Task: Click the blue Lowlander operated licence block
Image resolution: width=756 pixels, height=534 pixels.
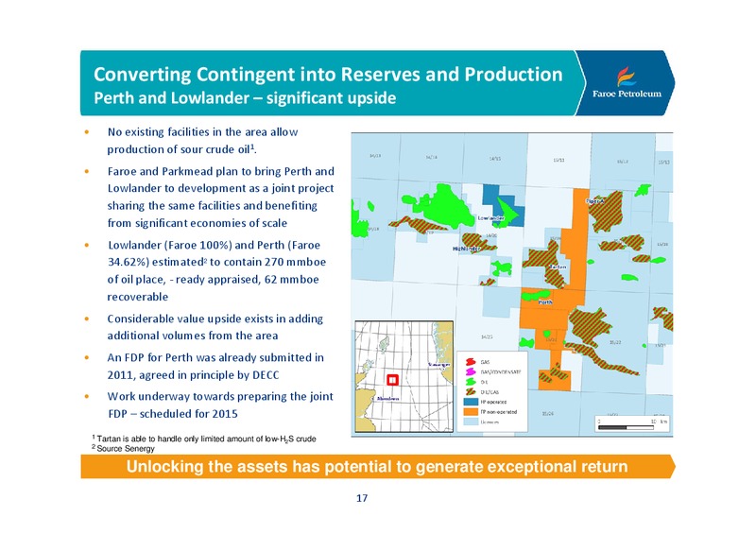Action: [504, 205]
